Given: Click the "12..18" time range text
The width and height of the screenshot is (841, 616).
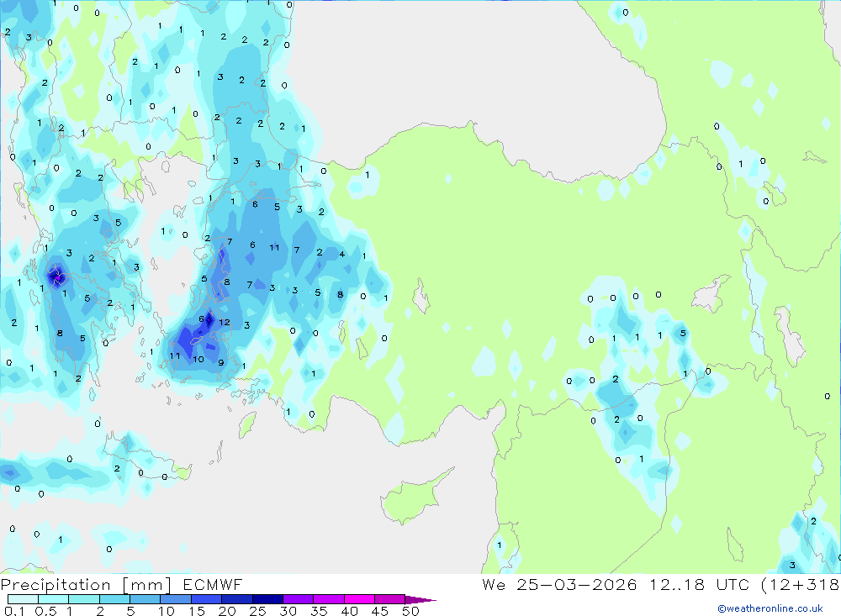Looking at the screenshot, I should coord(677,584).
